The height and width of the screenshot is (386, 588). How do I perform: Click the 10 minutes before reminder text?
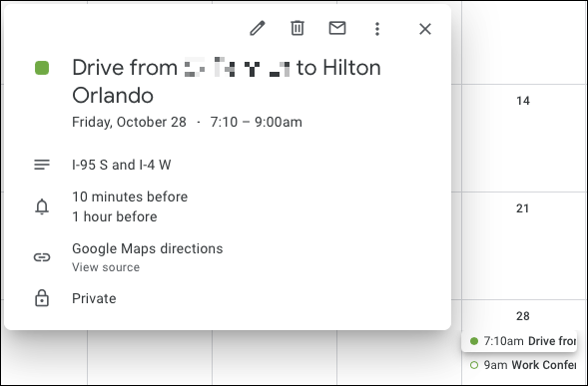130,196
